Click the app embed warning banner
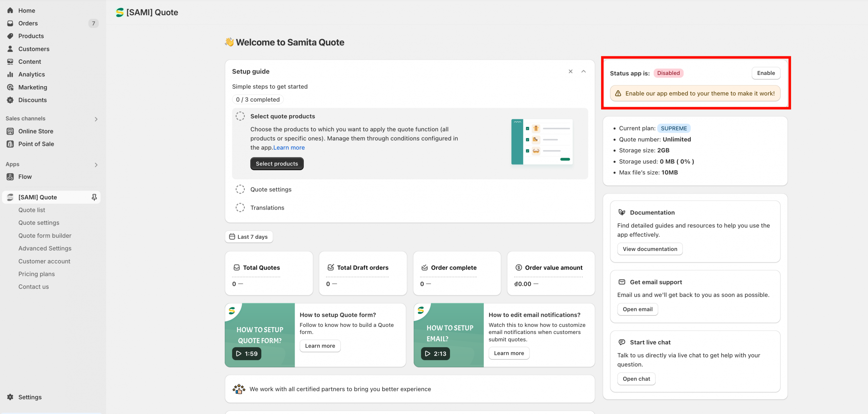The width and height of the screenshot is (868, 414). (695, 94)
